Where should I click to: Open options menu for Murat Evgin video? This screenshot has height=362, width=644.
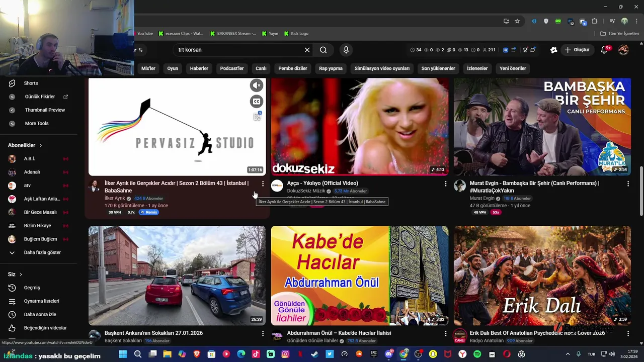(x=628, y=184)
